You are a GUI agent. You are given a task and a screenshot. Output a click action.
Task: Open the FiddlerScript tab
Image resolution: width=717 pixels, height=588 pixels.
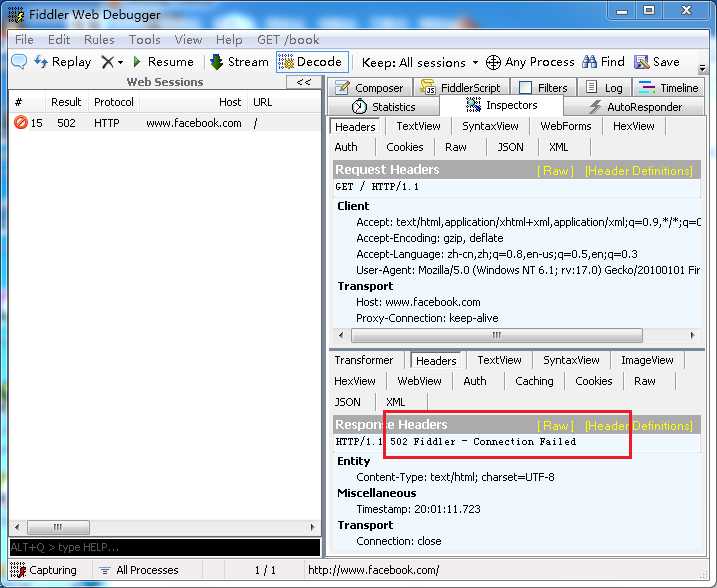(460, 87)
